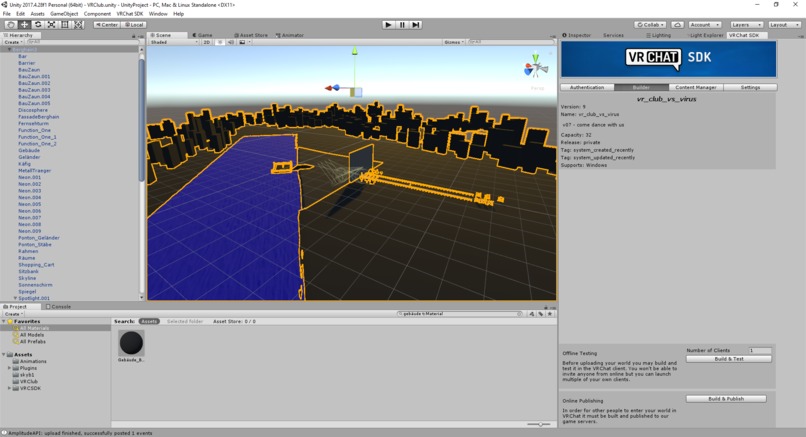Image resolution: width=806 pixels, height=437 pixels.
Task: Click the Pause button
Action: tap(402, 25)
